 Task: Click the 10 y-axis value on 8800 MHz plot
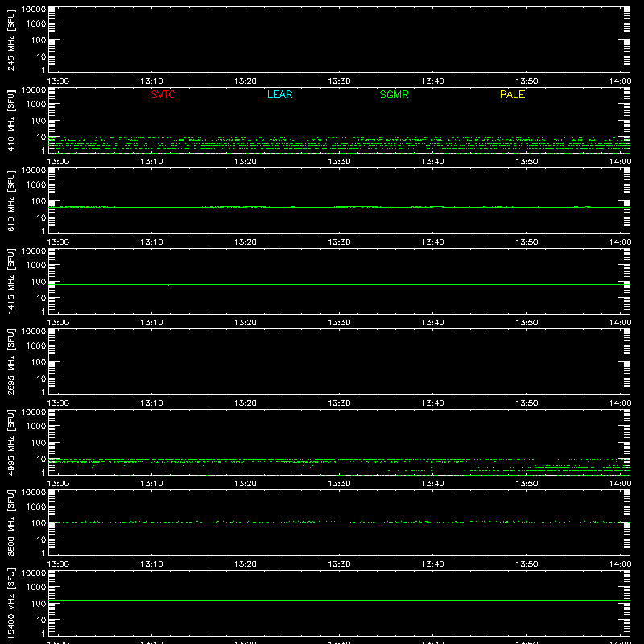[41, 539]
